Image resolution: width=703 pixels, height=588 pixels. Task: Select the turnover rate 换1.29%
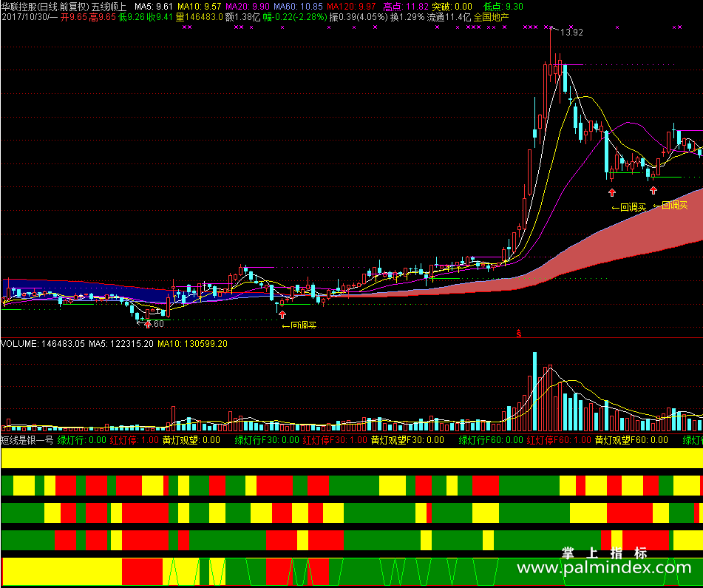click(407, 17)
